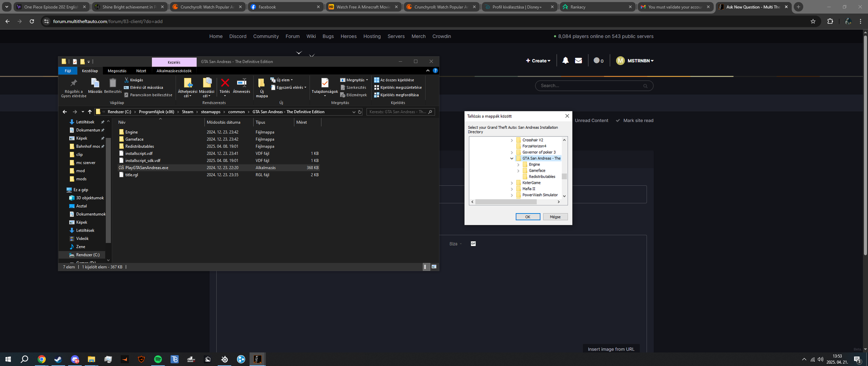Open forum notifications bell icon
868x366 pixels.
point(565,61)
